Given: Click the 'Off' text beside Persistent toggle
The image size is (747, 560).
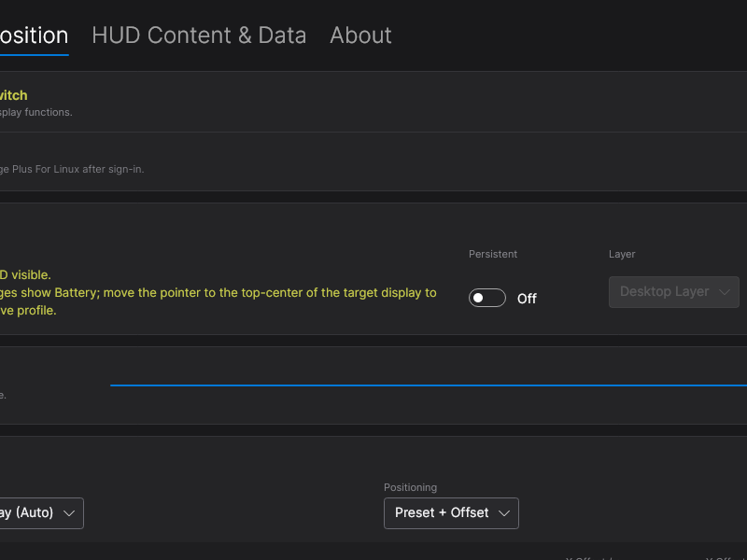Looking at the screenshot, I should pos(527,299).
